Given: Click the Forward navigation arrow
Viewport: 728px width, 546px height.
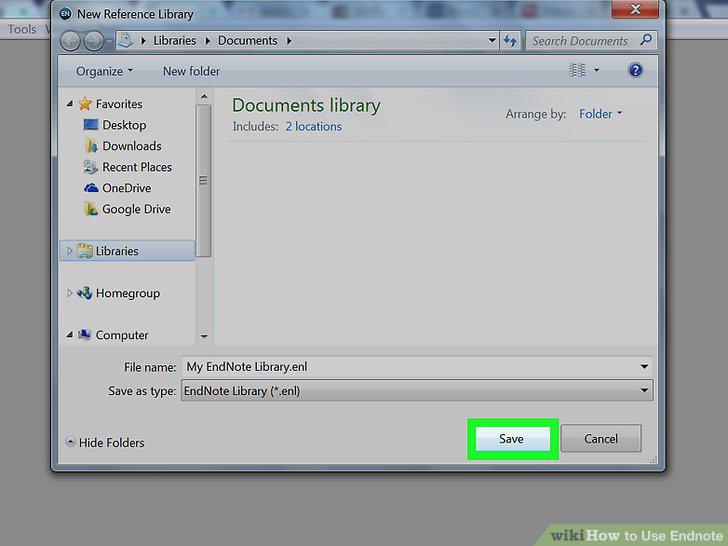Looking at the screenshot, I should pyautogui.click(x=94, y=41).
